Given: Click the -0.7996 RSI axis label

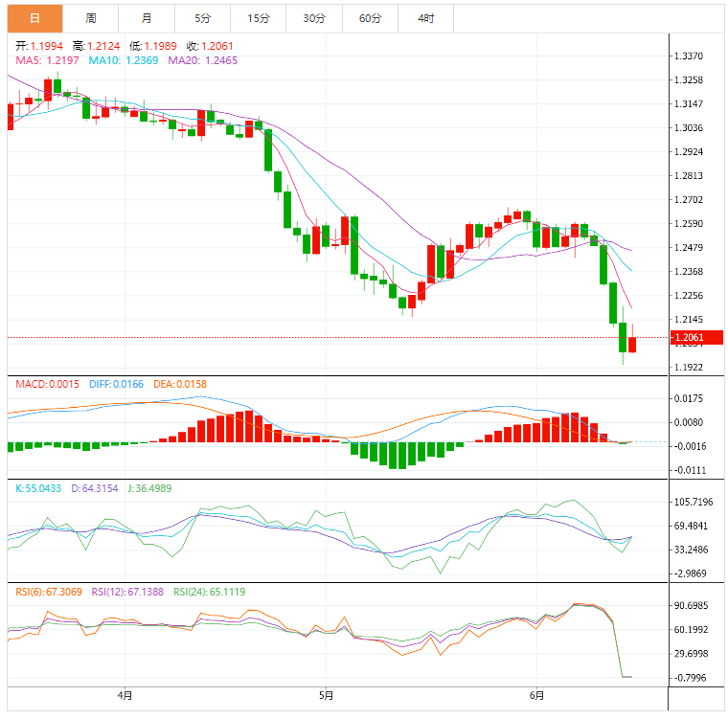Looking at the screenshot, I should [x=691, y=678].
